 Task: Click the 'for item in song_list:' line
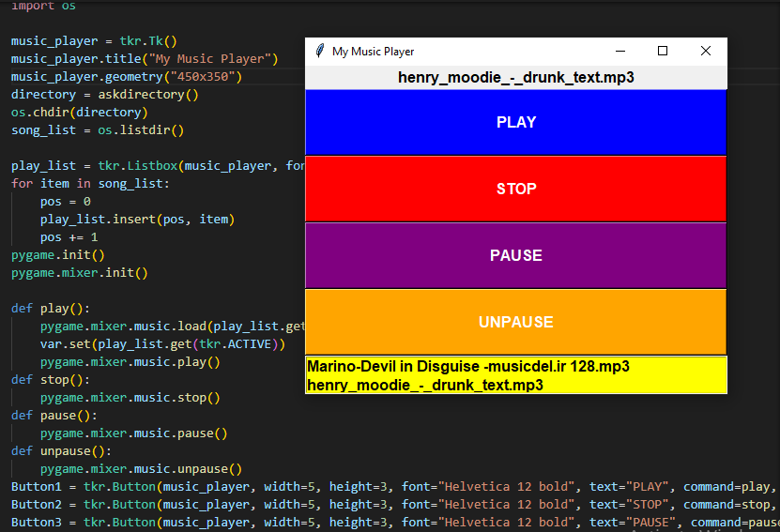(x=90, y=184)
